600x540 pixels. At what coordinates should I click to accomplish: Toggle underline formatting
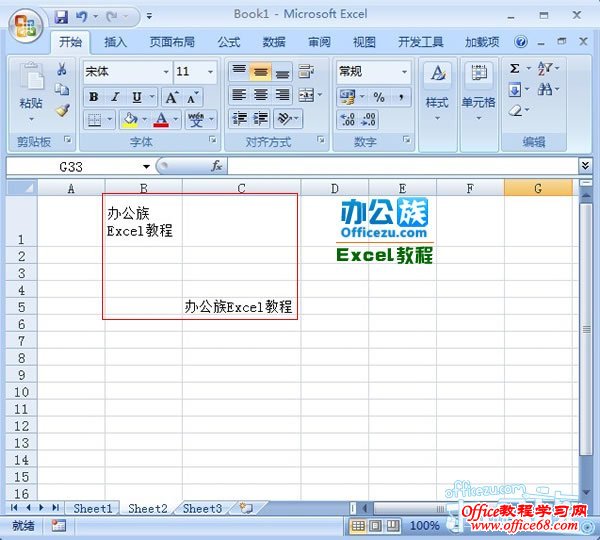pyautogui.click(x=137, y=97)
